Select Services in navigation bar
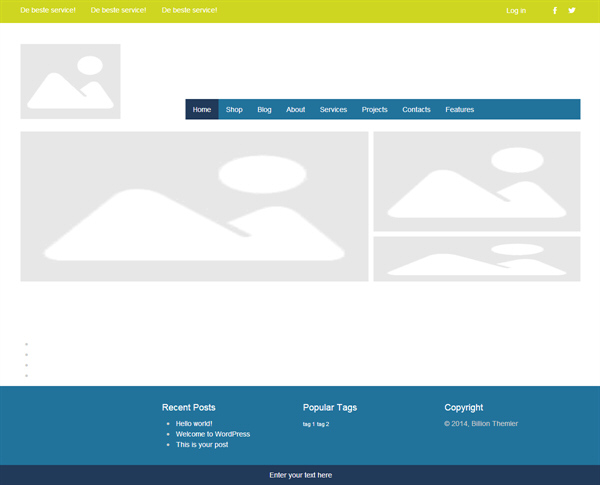Viewport: 600px width, 485px height. point(333,109)
